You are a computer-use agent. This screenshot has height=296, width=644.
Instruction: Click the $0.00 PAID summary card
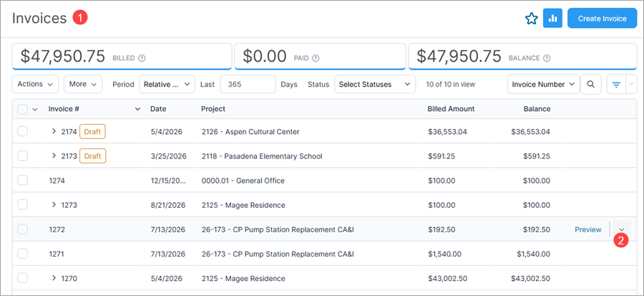(321, 57)
